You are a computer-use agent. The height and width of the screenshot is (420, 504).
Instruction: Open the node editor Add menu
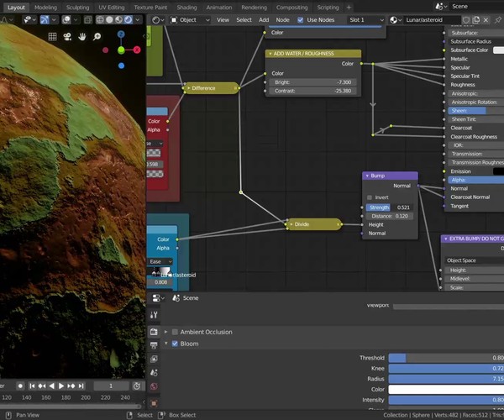(x=264, y=20)
